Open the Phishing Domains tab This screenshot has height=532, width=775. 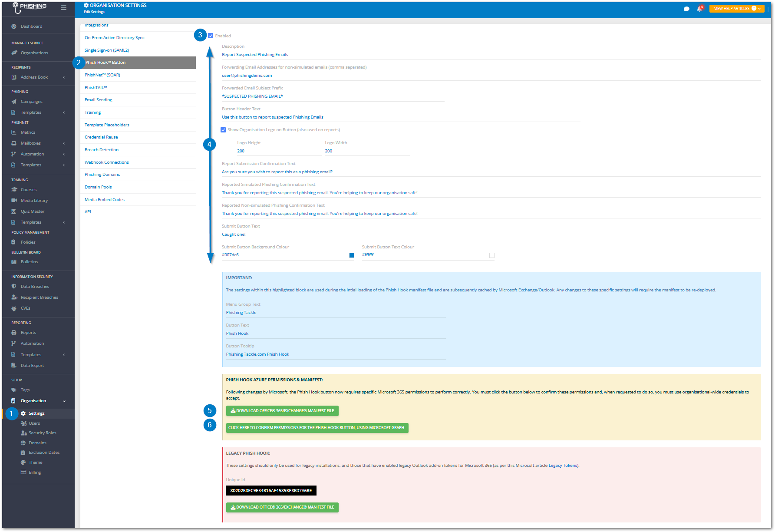(x=138, y=175)
